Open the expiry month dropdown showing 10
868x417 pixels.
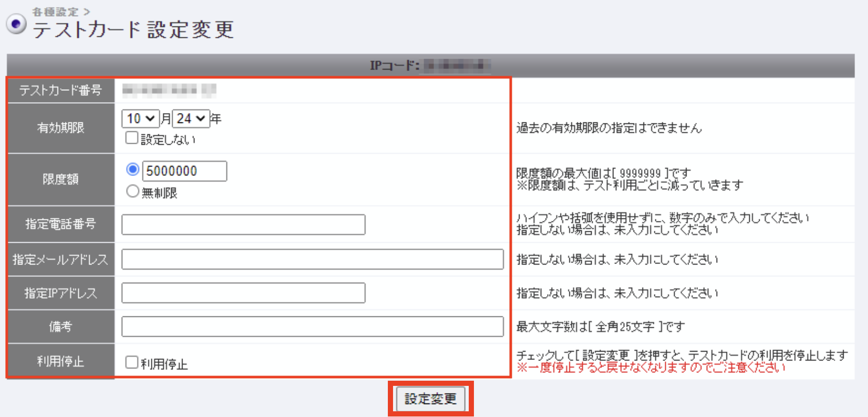pos(140,119)
